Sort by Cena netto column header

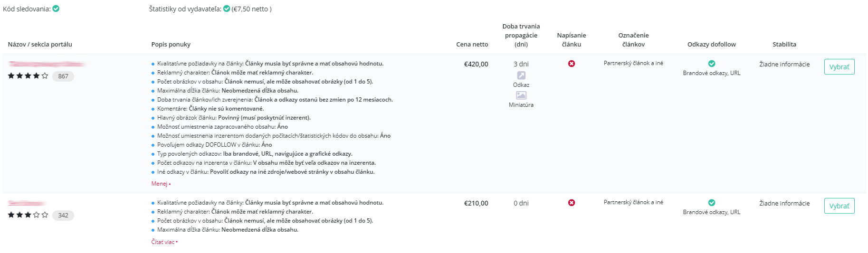click(472, 44)
